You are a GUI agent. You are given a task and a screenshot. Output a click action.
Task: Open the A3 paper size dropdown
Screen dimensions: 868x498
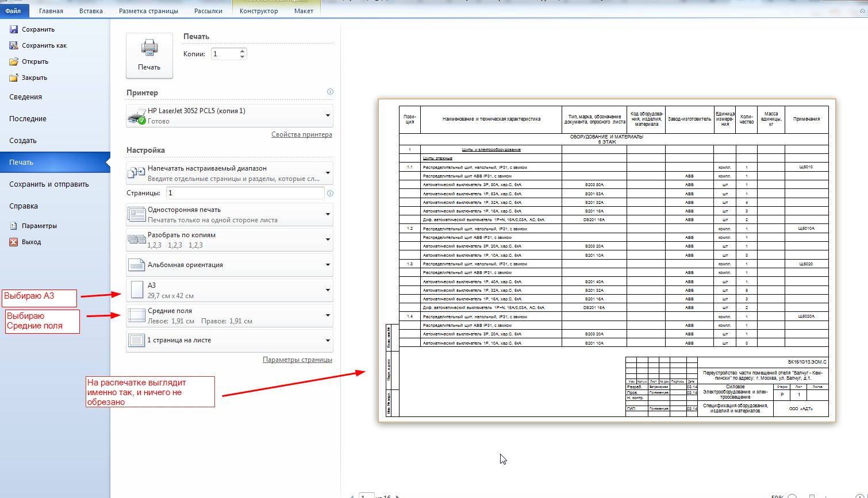[x=229, y=290]
